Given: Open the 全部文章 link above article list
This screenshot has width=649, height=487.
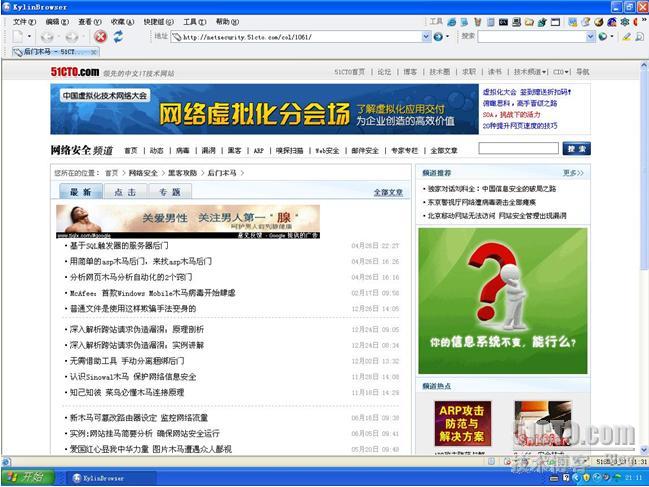Looking at the screenshot, I should 388,192.
